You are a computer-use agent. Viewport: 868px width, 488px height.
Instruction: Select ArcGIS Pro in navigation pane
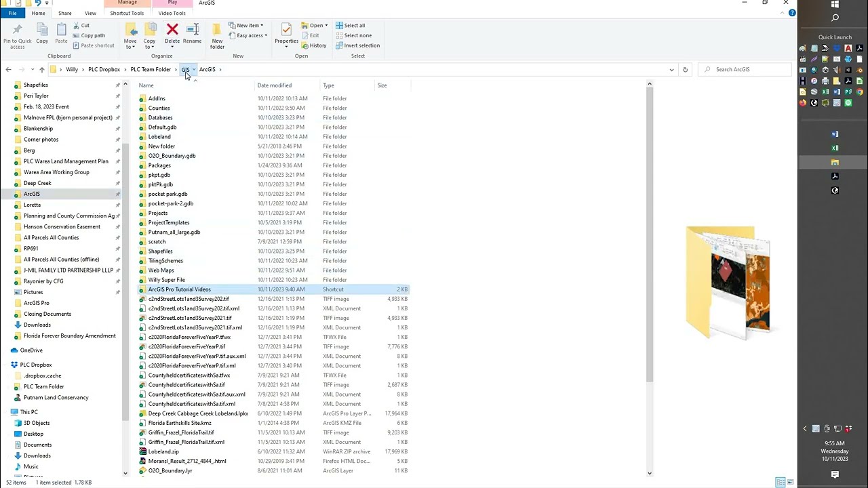[x=37, y=303]
